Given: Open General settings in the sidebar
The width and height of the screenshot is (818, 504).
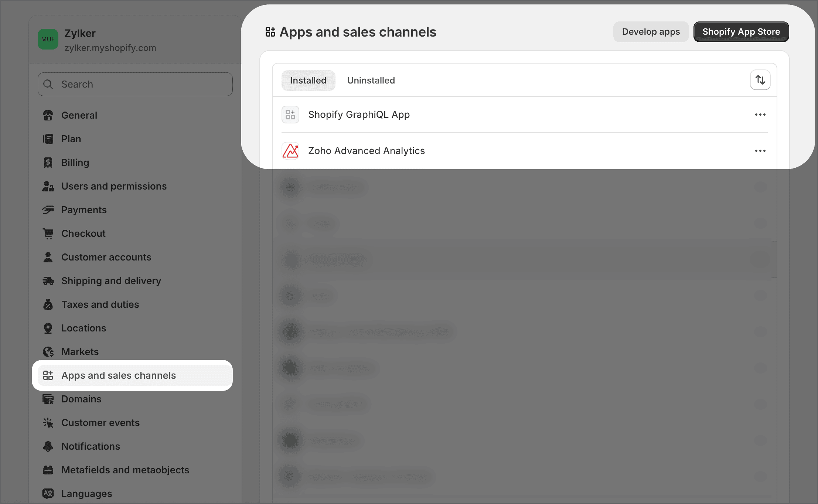Looking at the screenshot, I should [79, 115].
